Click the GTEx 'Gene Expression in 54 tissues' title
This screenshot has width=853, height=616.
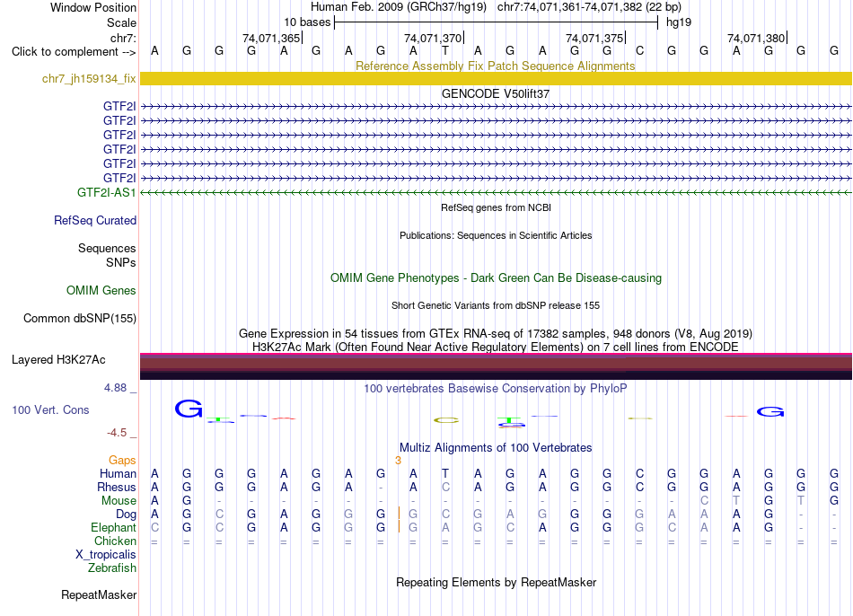click(496, 333)
